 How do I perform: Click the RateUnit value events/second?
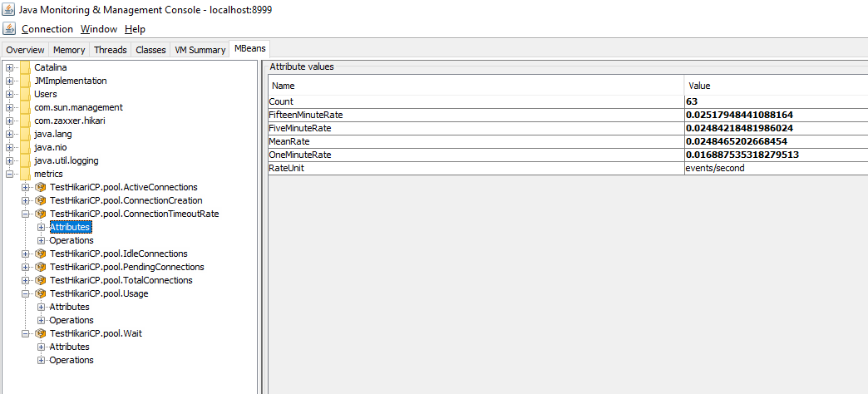(x=715, y=168)
